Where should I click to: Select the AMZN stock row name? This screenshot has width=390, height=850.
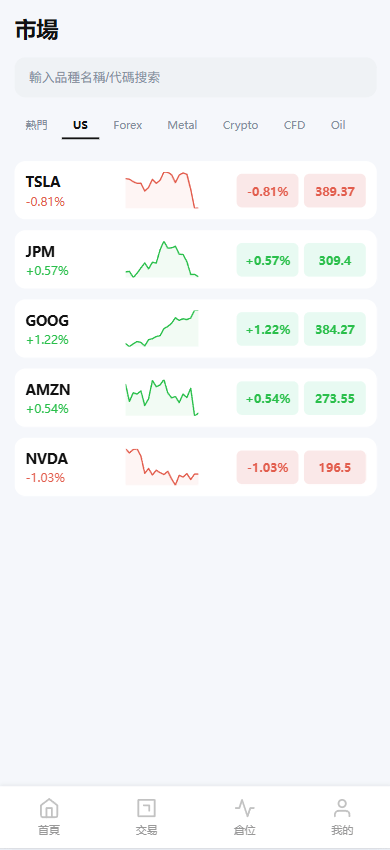click(x=48, y=390)
